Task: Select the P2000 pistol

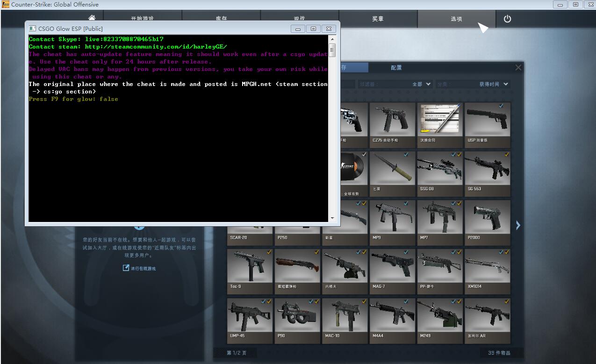Action: pos(488,222)
